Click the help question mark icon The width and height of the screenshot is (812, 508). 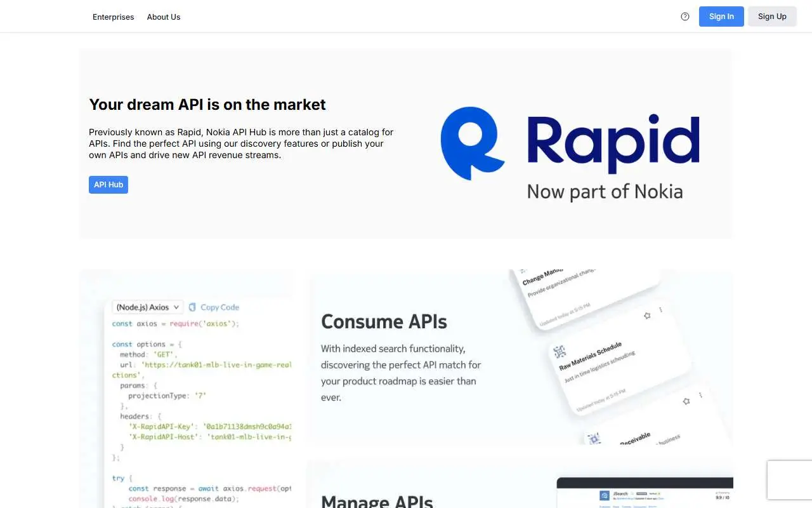(x=684, y=17)
